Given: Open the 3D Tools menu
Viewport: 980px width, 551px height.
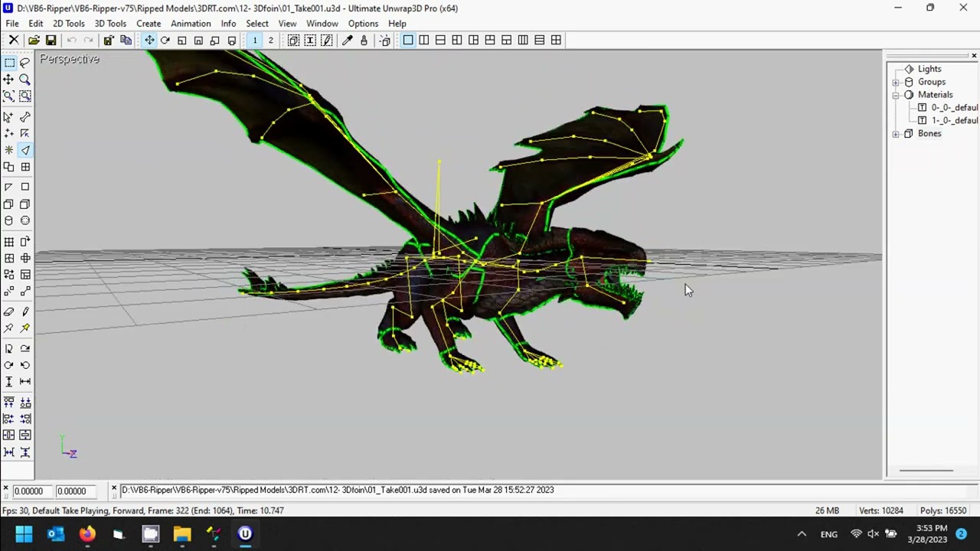Looking at the screenshot, I should (110, 24).
